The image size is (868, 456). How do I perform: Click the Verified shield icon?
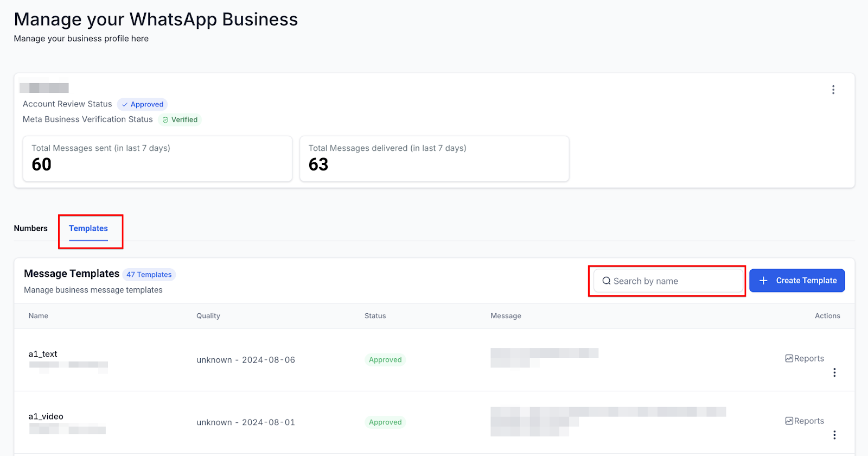pyautogui.click(x=165, y=120)
